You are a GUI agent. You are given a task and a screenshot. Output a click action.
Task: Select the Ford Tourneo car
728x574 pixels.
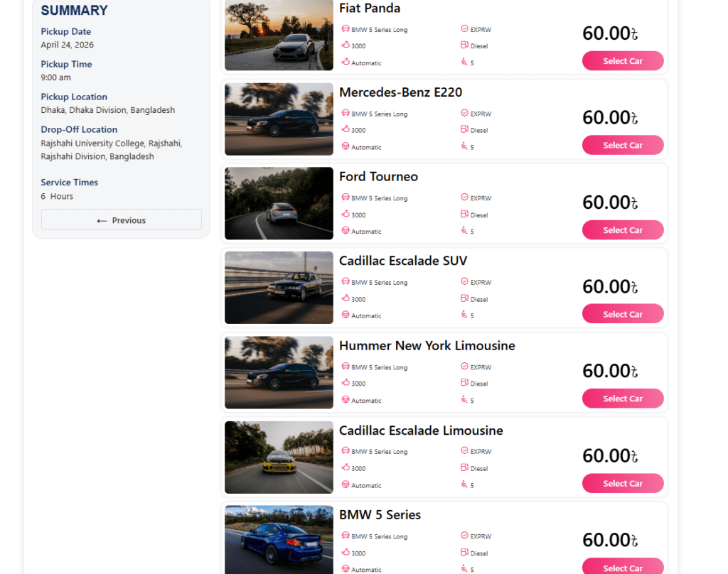coord(623,229)
